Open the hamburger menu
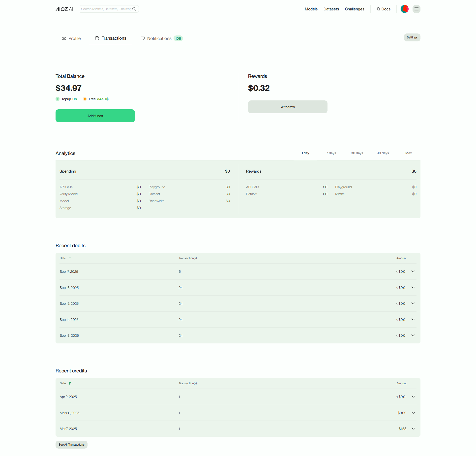 [x=416, y=9]
